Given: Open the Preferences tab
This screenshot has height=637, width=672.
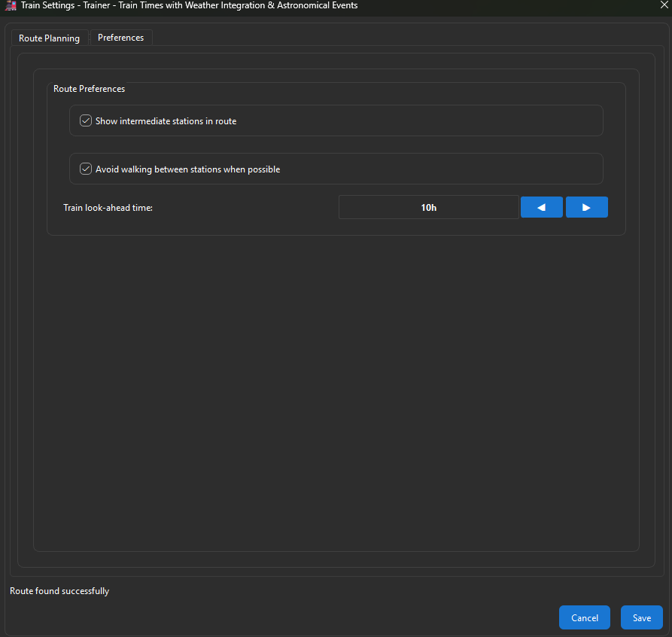Looking at the screenshot, I should coord(120,38).
